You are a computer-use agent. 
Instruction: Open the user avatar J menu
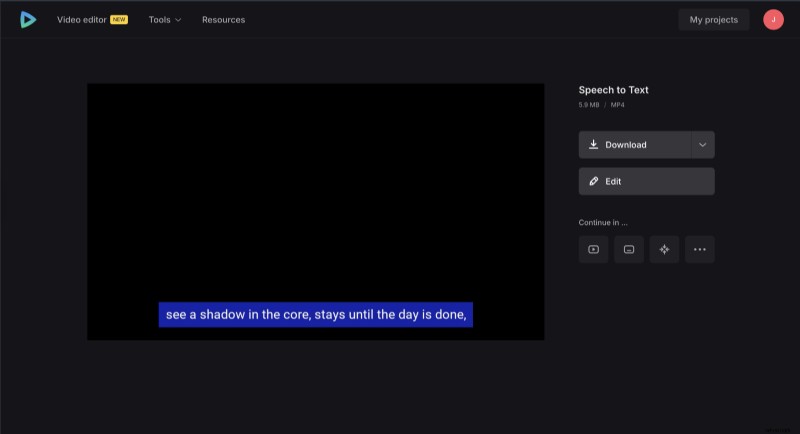(x=773, y=19)
